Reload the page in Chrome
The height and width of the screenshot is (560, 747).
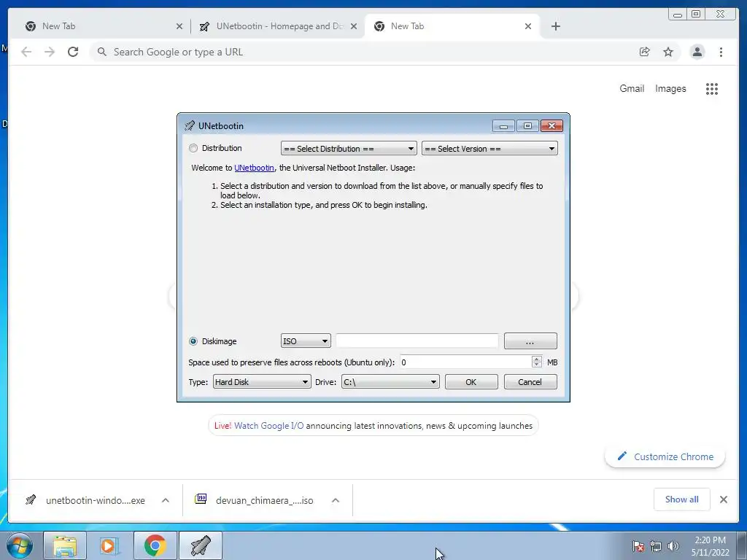pos(73,52)
